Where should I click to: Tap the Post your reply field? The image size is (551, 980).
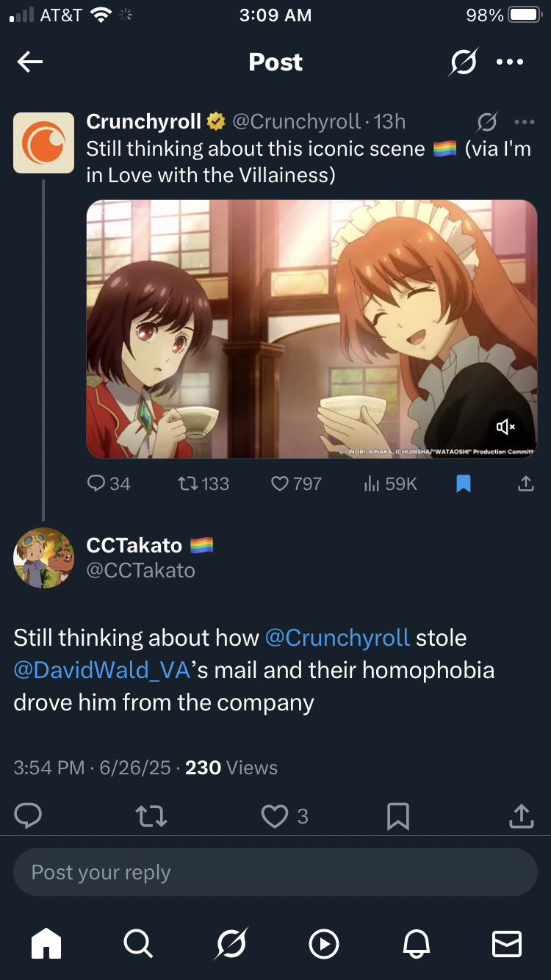tap(275, 872)
